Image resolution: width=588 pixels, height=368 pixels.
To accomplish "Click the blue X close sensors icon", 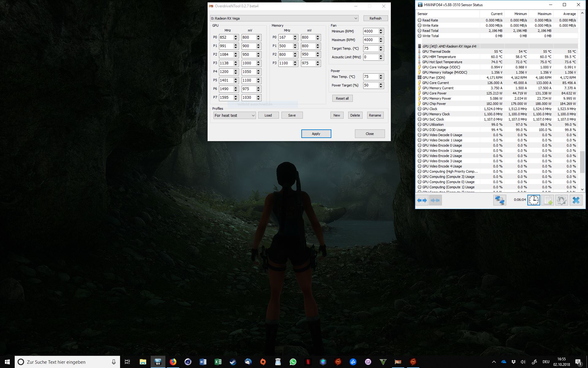I will [x=576, y=200].
